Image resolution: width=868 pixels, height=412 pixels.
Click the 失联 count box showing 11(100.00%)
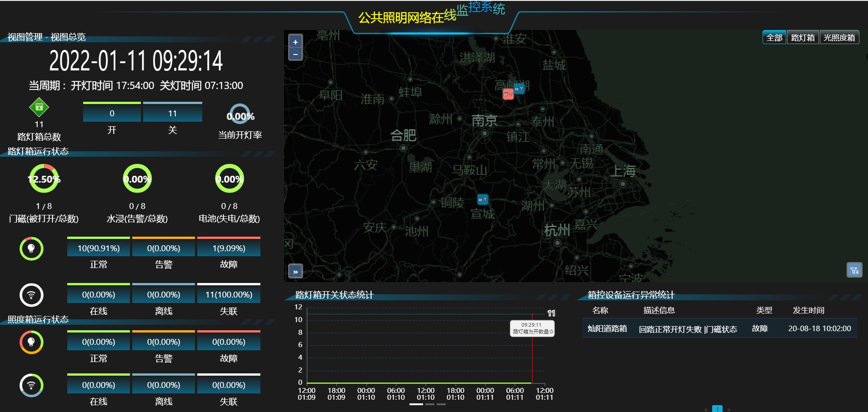(229, 295)
